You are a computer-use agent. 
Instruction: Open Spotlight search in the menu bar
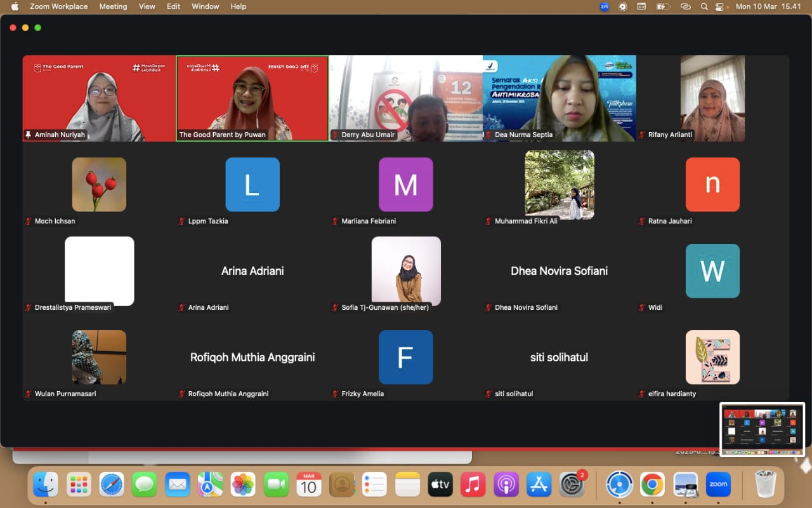point(704,6)
